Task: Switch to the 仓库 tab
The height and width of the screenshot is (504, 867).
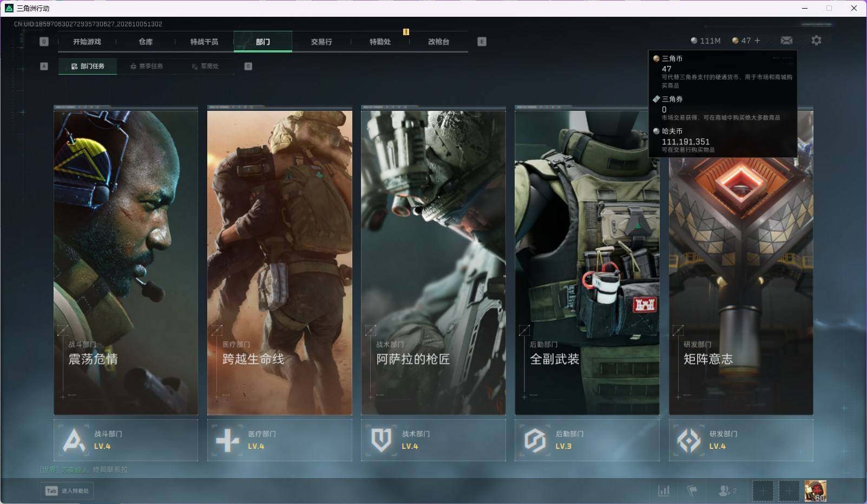Action: tap(146, 42)
